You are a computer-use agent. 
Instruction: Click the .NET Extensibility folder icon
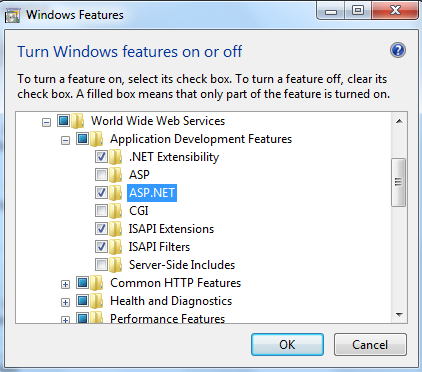point(116,157)
